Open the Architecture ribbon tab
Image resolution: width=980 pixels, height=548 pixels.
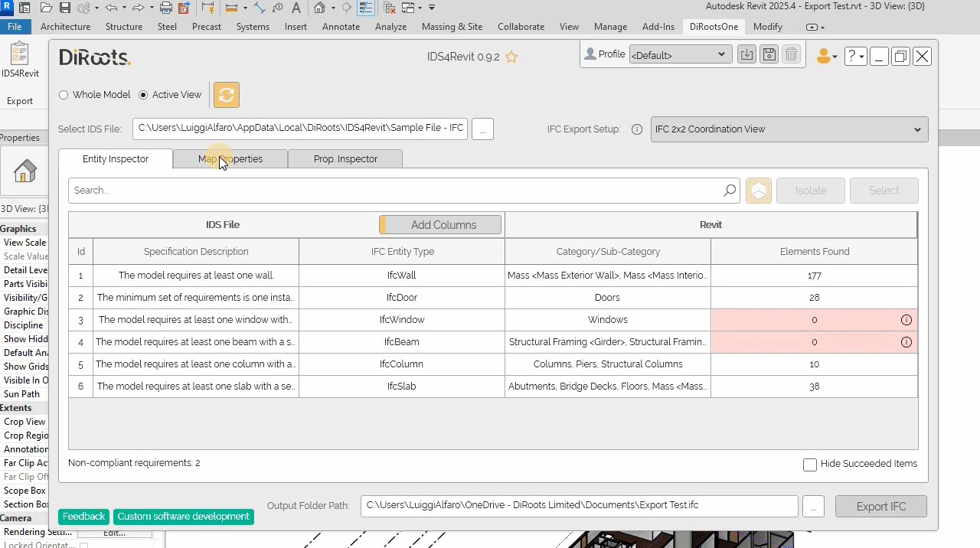[x=65, y=27]
